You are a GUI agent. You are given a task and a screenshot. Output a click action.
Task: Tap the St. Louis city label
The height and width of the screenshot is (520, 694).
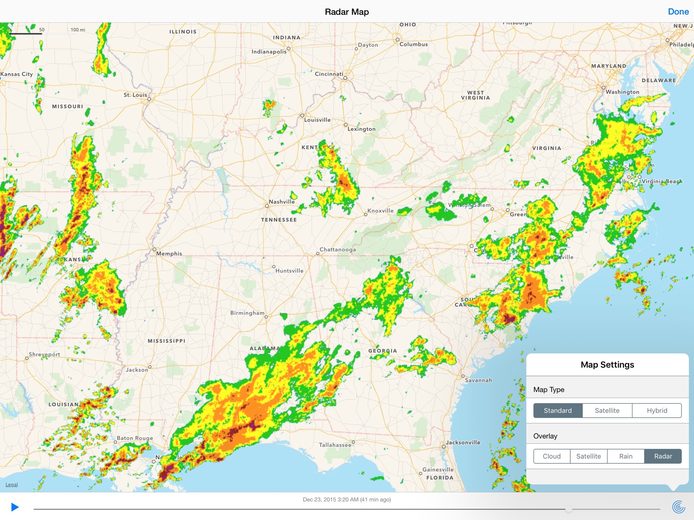tap(135, 95)
